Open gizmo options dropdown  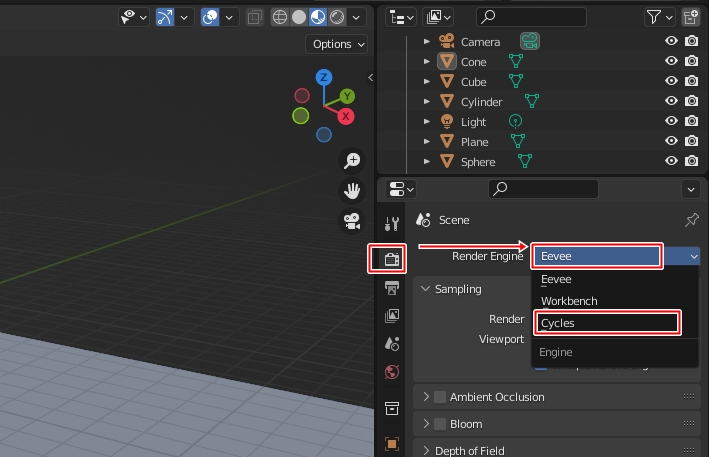(184, 18)
